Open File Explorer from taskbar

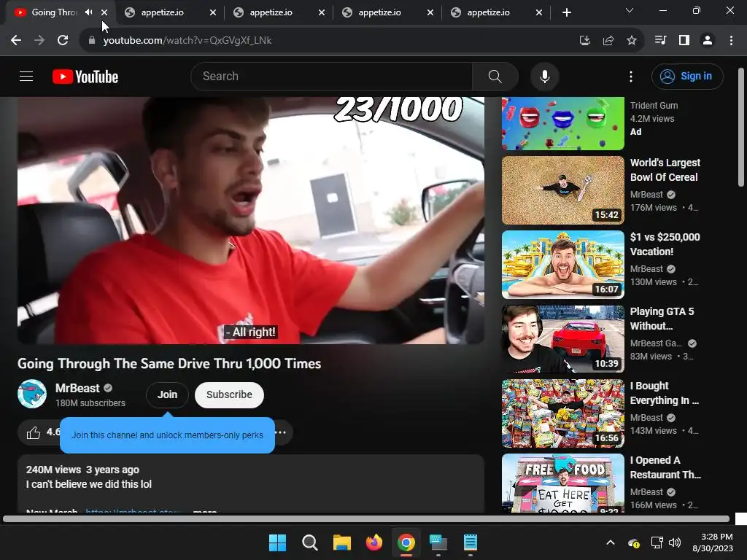(341, 542)
